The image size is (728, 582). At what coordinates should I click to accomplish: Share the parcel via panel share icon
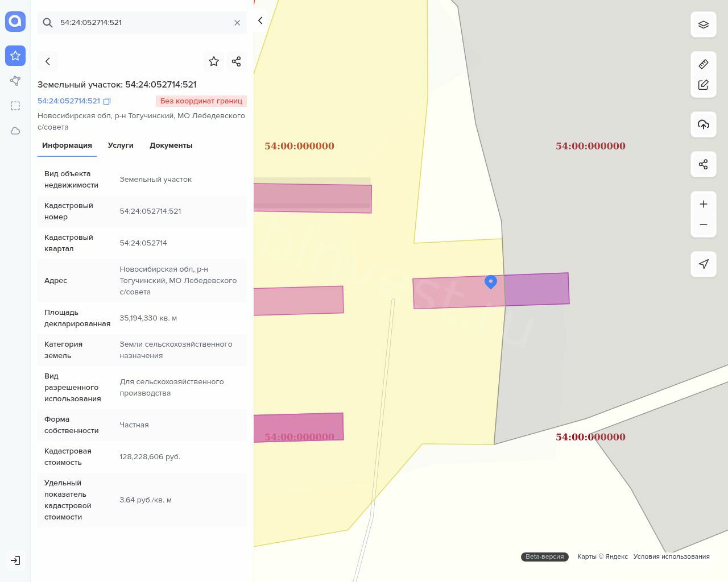[237, 61]
